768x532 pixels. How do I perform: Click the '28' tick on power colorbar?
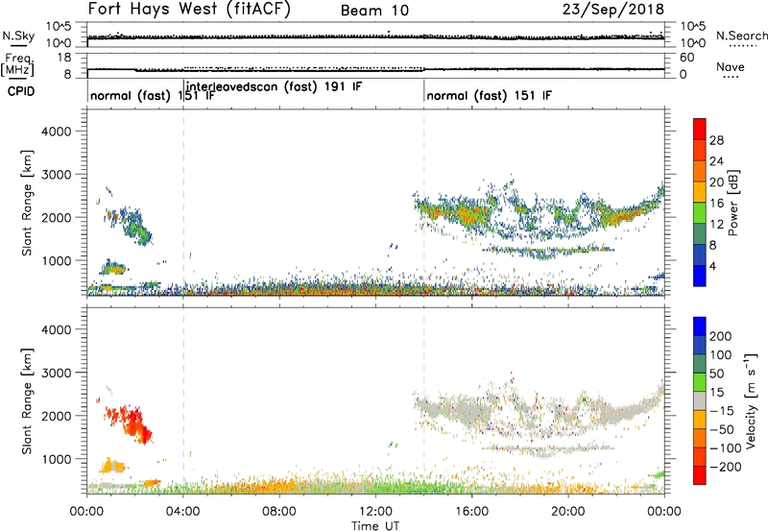click(716, 140)
